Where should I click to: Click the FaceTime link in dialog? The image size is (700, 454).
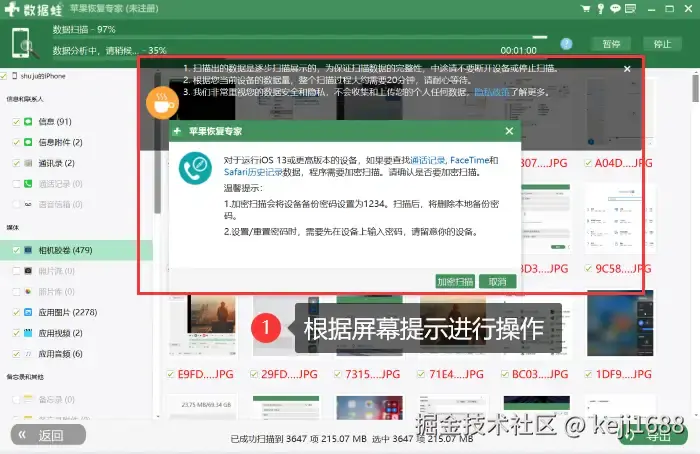coord(470,160)
